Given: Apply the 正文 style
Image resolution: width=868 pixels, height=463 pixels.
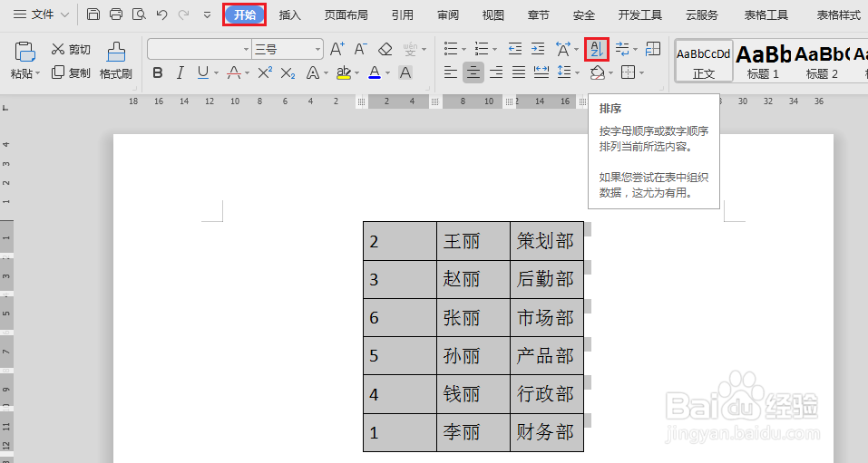Looking at the screenshot, I should pyautogui.click(x=704, y=61).
